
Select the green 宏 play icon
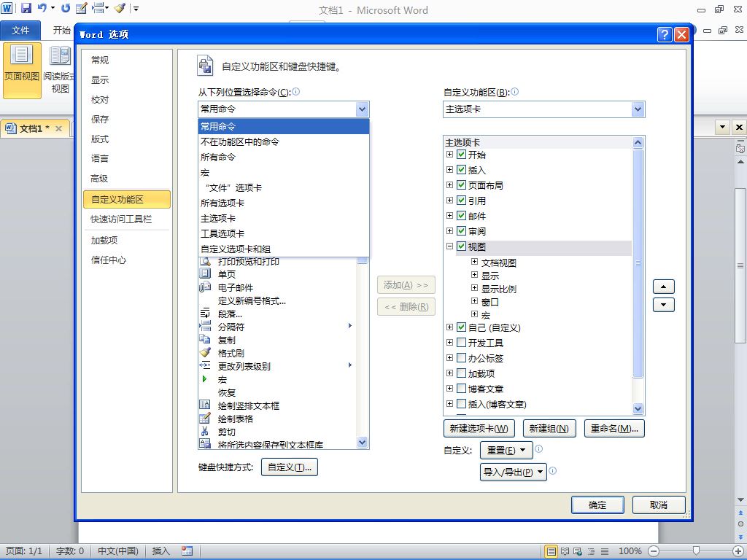point(205,379)
